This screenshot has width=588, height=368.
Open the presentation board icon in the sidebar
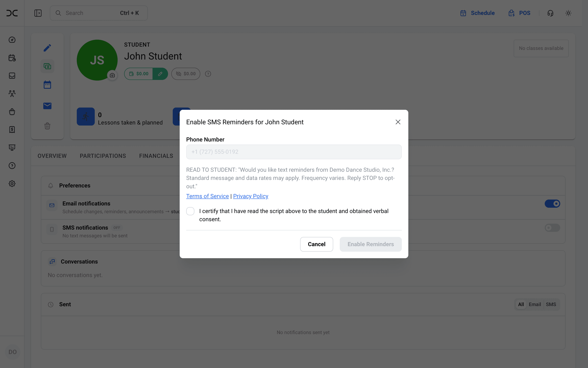12,147
